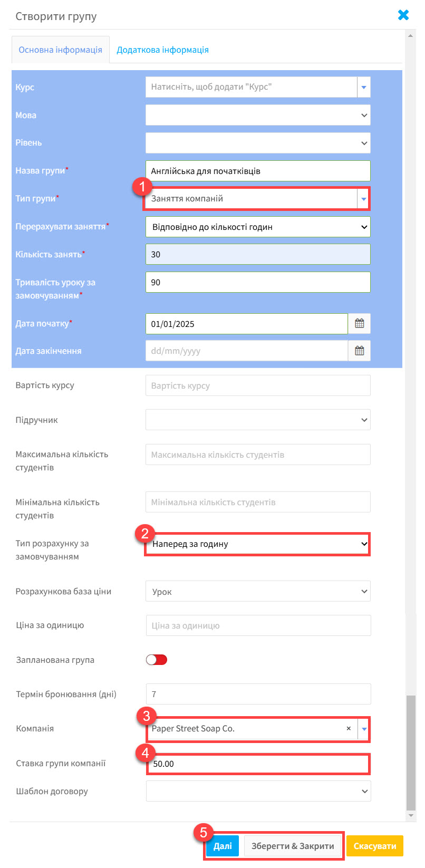Viewport: 425px width, 868px height.
Task: Open the Шаблон договору dropdown
Action: pyautogui.click(x=258, y=791)
